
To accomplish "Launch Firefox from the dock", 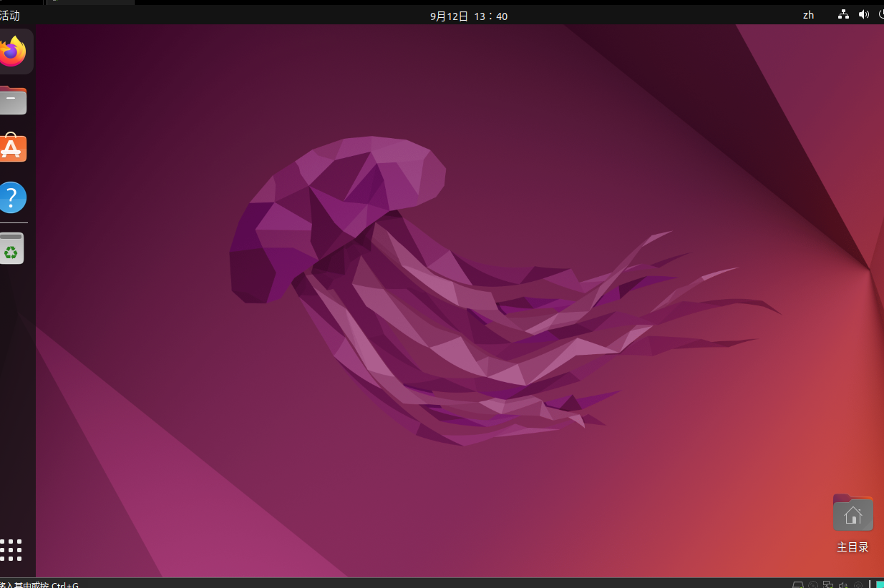I will (13, 52).
